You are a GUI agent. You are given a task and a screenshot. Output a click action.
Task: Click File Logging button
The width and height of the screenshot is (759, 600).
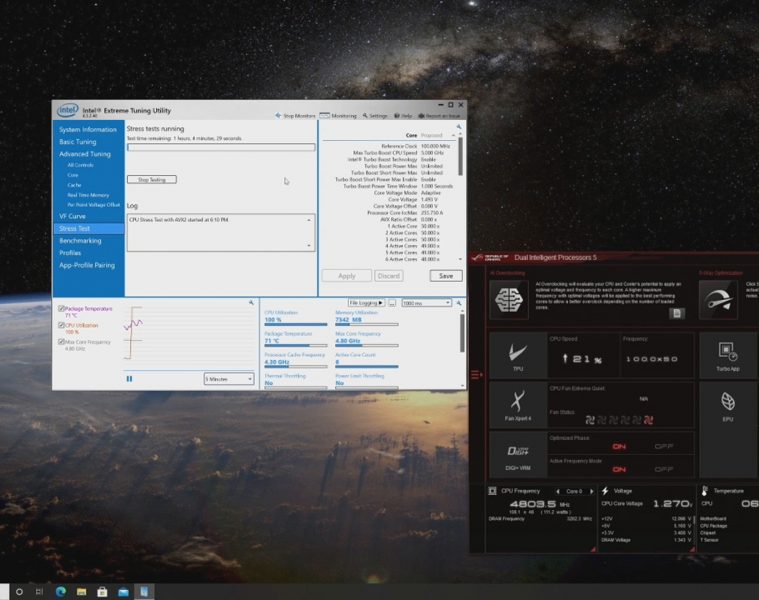[366, 303]
